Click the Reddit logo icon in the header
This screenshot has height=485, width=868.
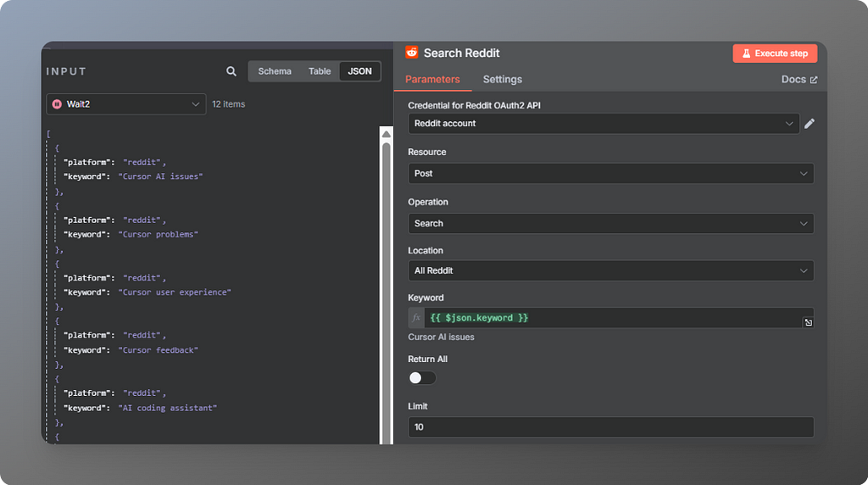[412, 53]
